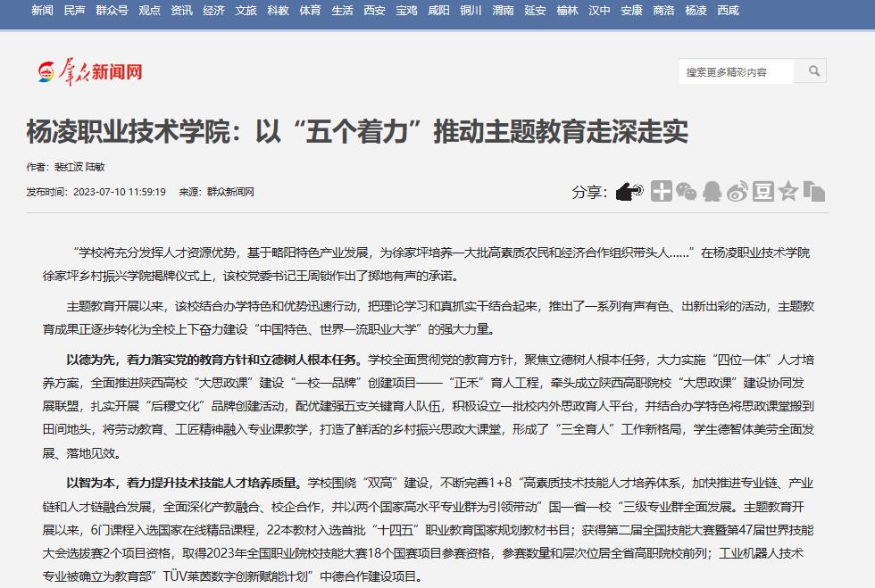875x588 pixels.
Task: Focus the 搜索更多精彩内容 search field
Action: click(737, 71)
